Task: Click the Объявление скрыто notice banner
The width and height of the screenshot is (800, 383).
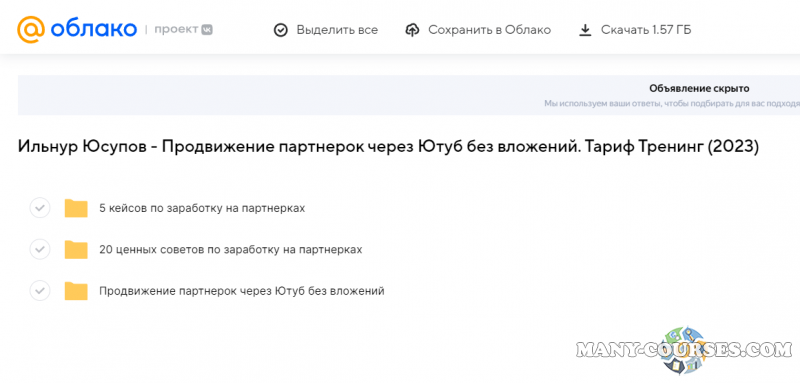Action: (x=409, y=95)
